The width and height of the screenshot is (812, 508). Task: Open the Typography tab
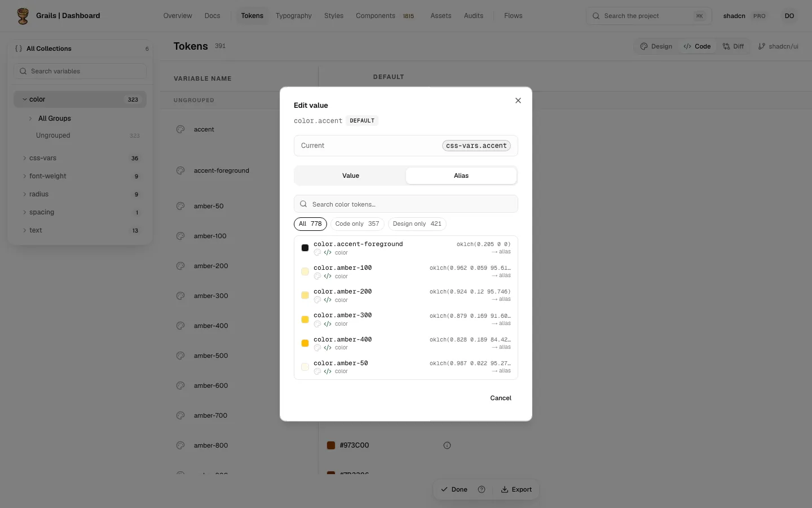click(x=294, y=16)
